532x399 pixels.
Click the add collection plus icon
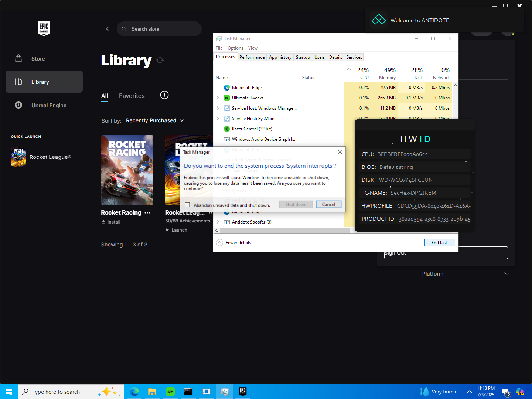[164, 95]
